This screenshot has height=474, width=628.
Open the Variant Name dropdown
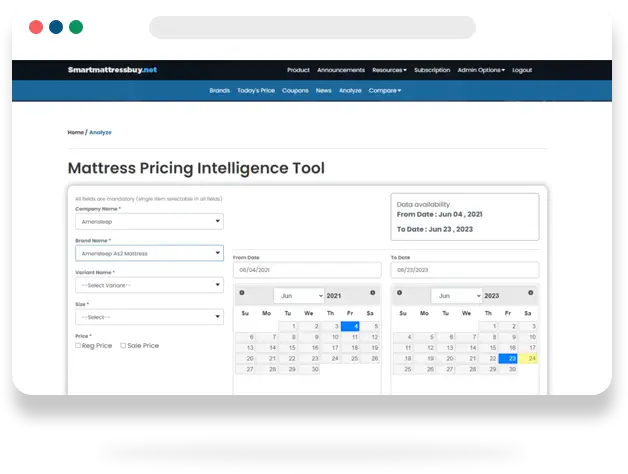(x=149, y=285)
